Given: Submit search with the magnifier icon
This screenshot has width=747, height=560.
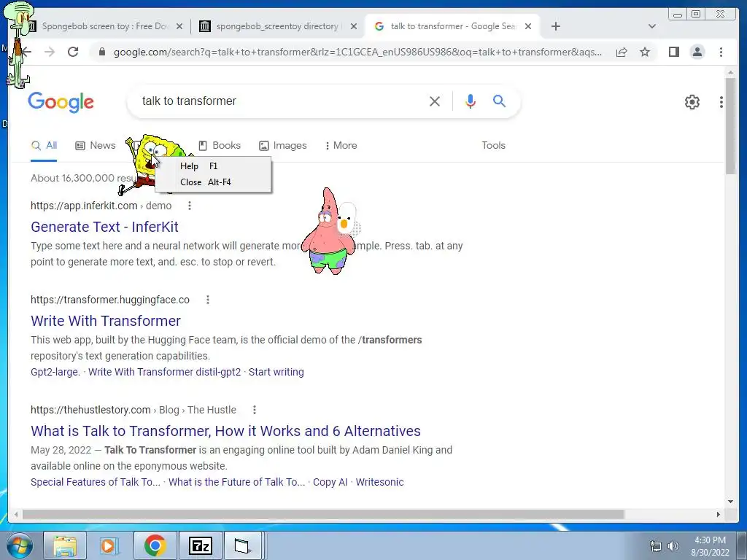Looking at the screenshot, I should click(x=499, y=101).
